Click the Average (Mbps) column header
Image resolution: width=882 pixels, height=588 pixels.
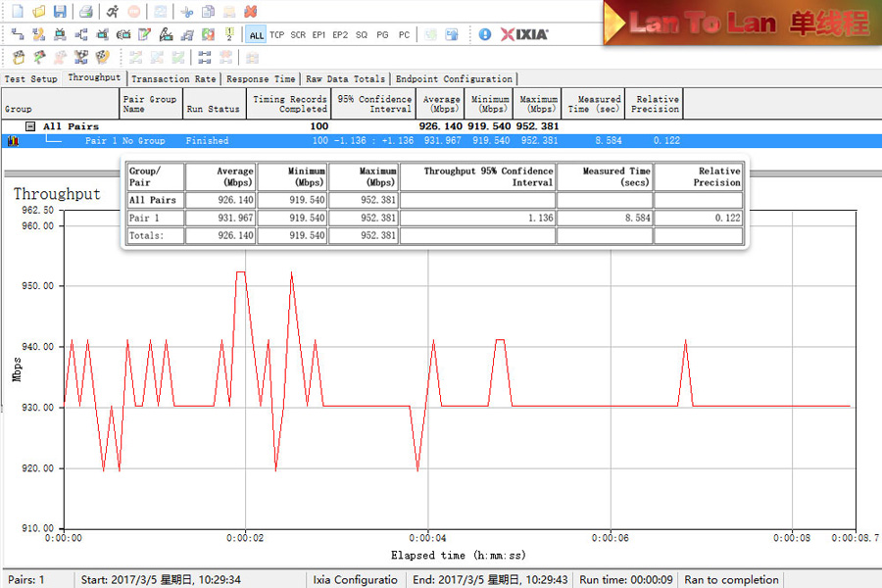pyautogui.click(x=441, y=104)
